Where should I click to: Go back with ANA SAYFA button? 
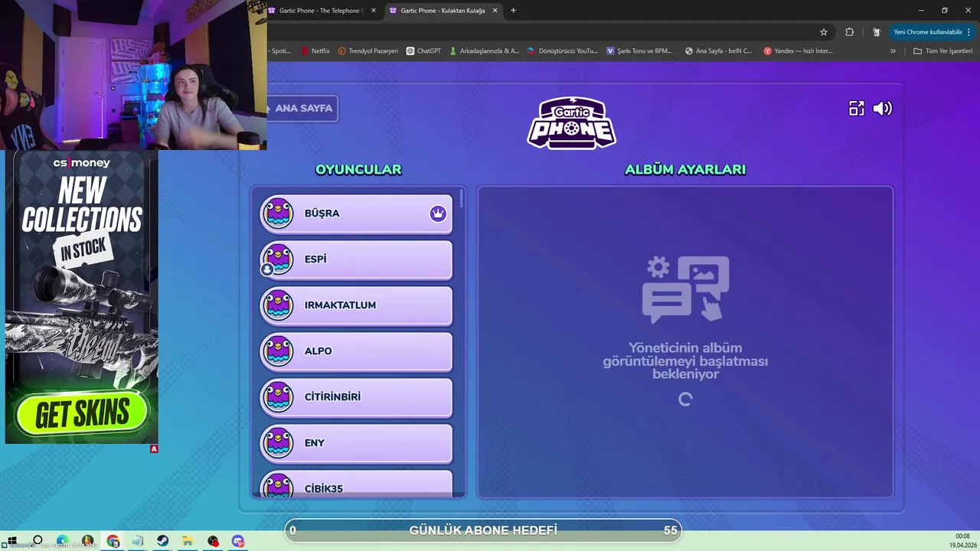click(302, 108)
